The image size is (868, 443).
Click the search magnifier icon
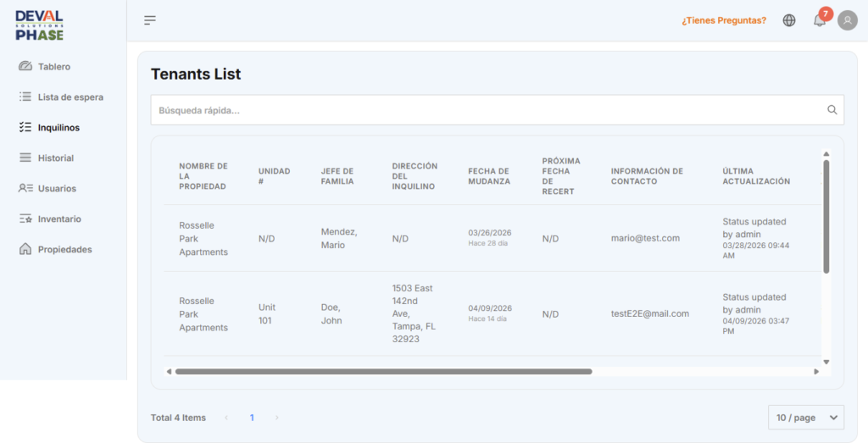832,110
